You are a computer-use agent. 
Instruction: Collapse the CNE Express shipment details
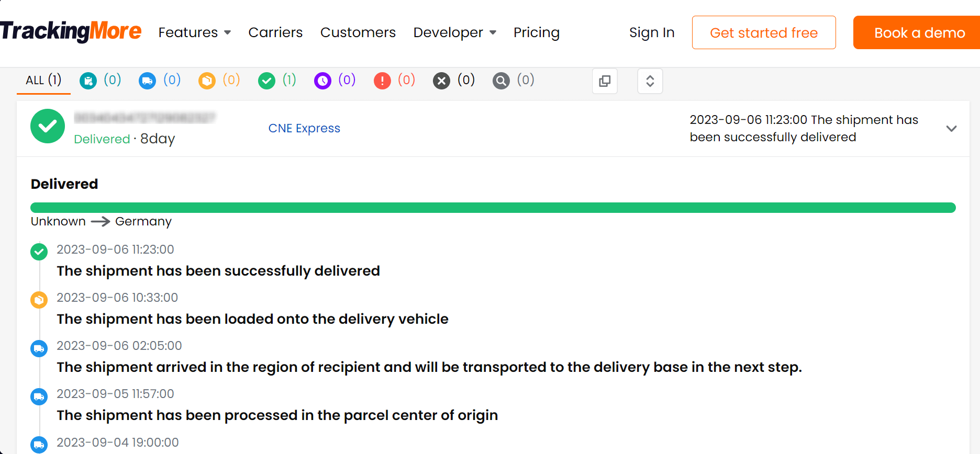tap(952, 129)
